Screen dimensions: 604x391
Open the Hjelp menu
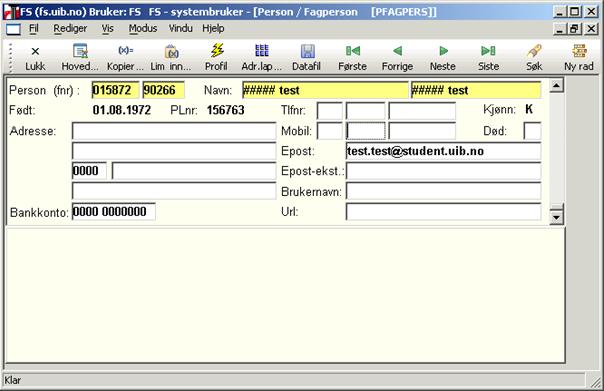point(213,29)
